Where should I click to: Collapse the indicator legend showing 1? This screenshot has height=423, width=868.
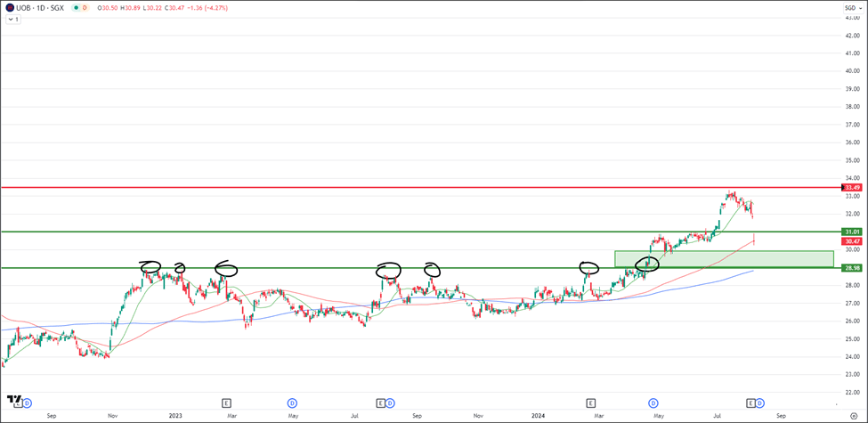point(13,19)
